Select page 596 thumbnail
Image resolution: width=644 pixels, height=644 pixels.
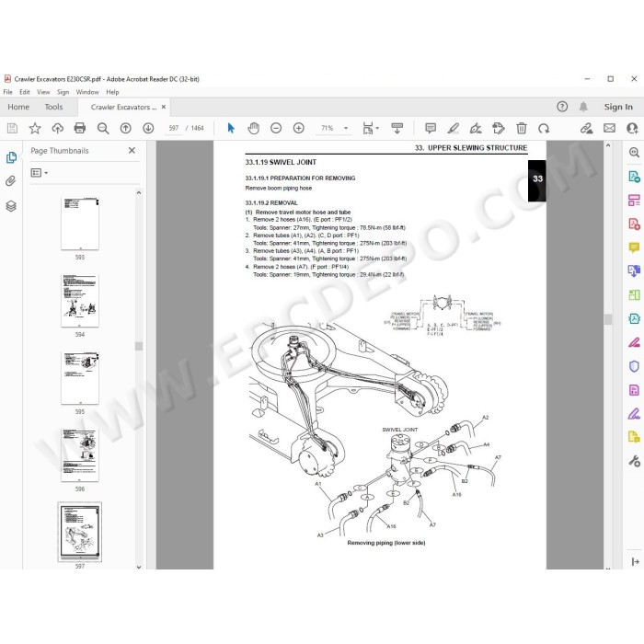[80, 454]
